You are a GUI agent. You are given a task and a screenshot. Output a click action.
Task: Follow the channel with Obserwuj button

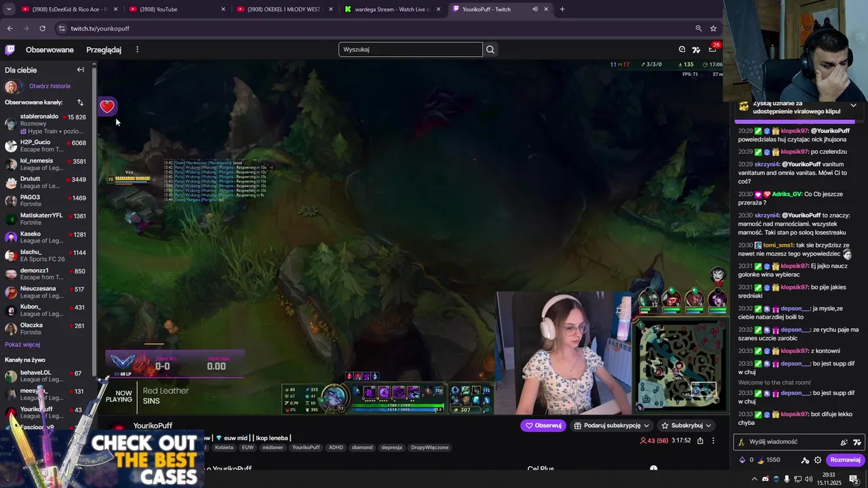(543, 426)
